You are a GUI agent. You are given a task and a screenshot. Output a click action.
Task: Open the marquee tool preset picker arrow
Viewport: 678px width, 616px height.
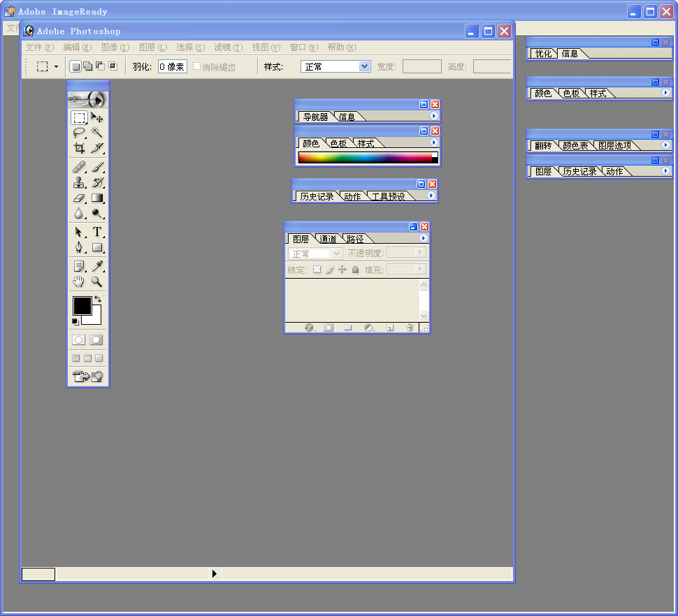click(x=56, y=67)
